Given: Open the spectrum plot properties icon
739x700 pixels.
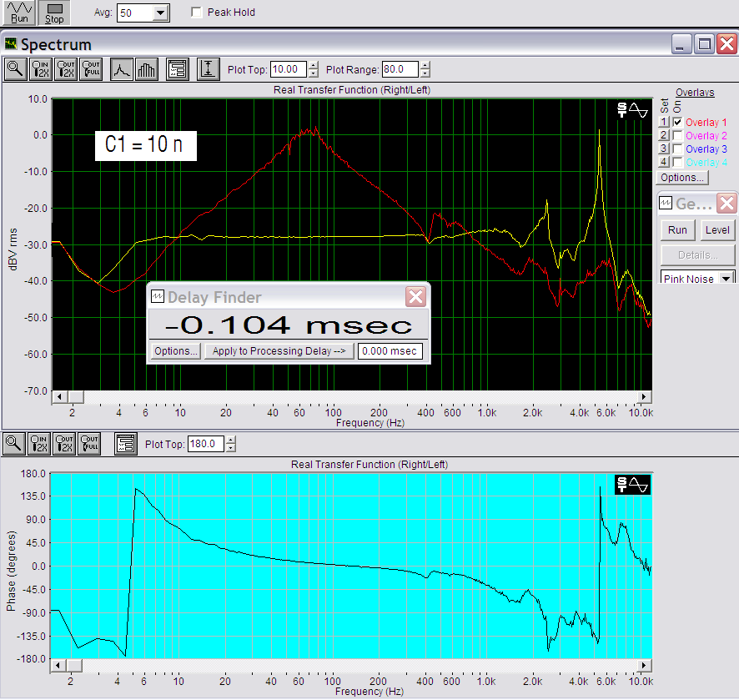Looking at the screenshot, I should [x=178, y=69].
